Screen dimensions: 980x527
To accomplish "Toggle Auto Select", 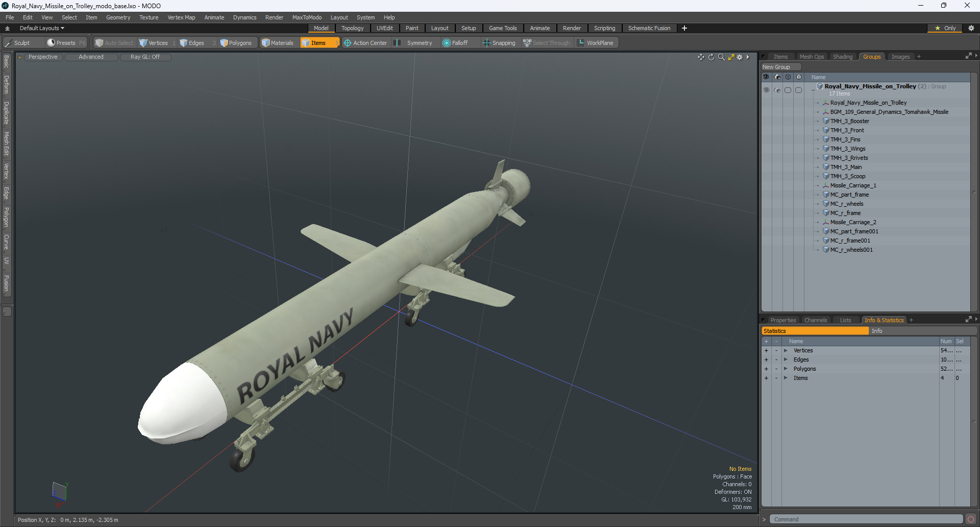I will 114,43.
